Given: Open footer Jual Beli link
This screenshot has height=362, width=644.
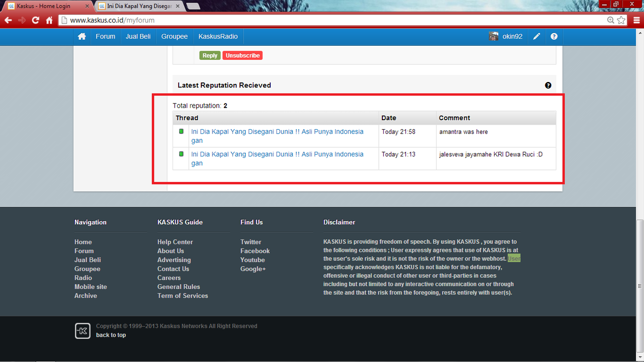Looking at the screenshot, I should tap(88, 260).
